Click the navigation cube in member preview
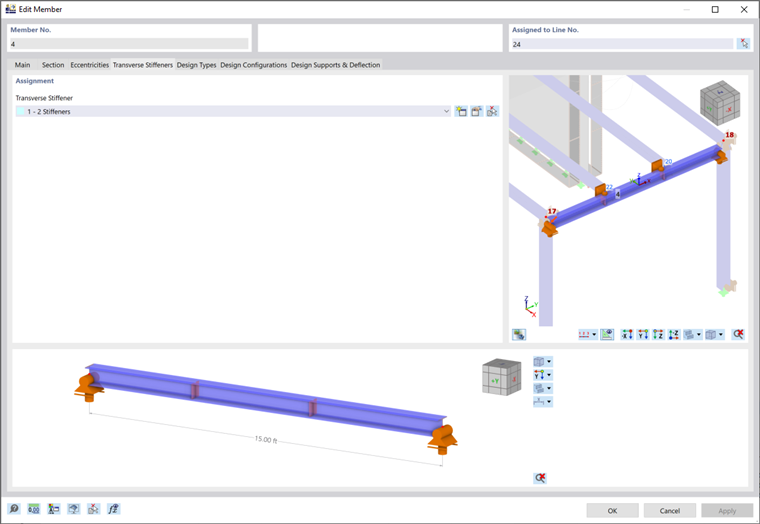The width and height of the screenshot is (760, 524). pos(502,377)
